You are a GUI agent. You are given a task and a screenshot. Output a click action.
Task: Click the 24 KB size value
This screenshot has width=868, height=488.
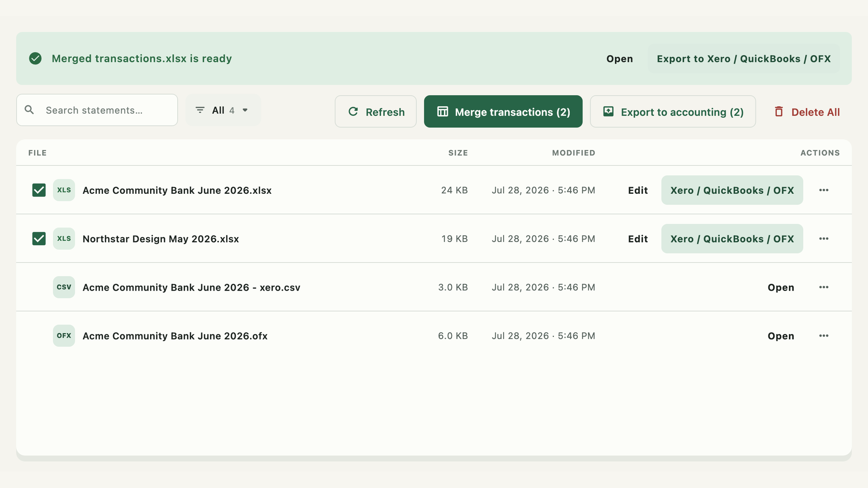(454, 190)
